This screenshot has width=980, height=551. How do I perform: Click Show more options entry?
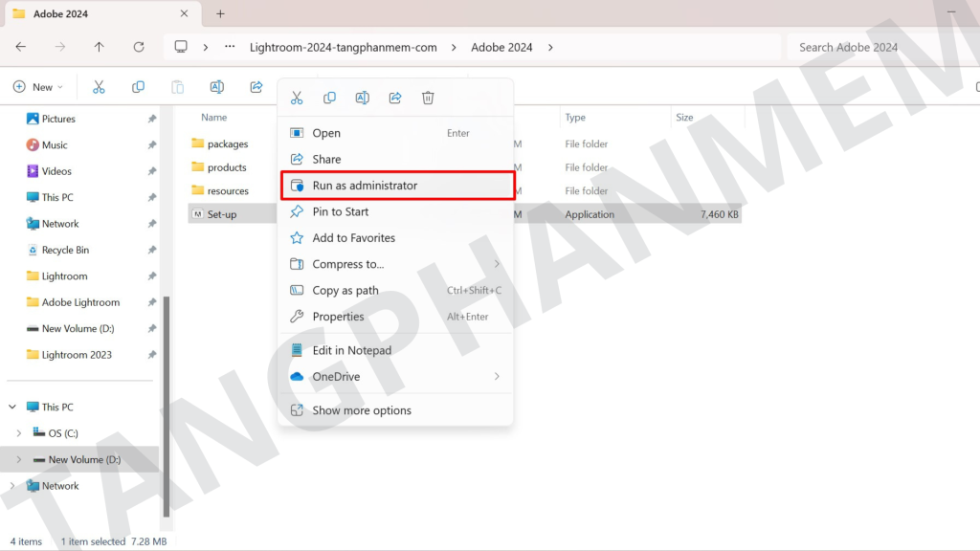pyautogui.click(x=361, y=410)
